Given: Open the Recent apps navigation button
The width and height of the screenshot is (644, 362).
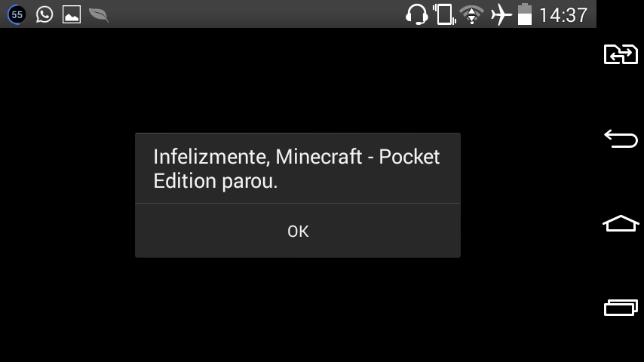Looking at the screenshot, I should coord(621,308).
